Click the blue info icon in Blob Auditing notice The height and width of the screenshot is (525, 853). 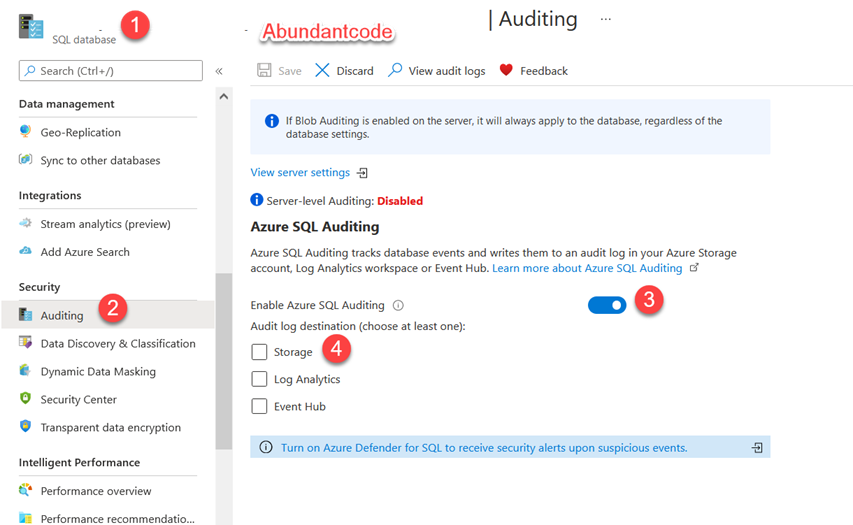coord(271,121)
